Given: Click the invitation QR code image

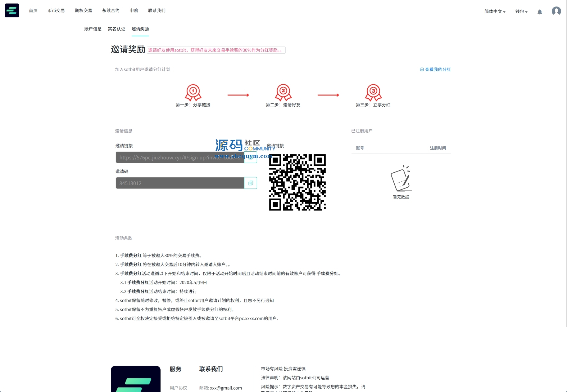Looking at the screenshot, I should [x=297, y=182].
